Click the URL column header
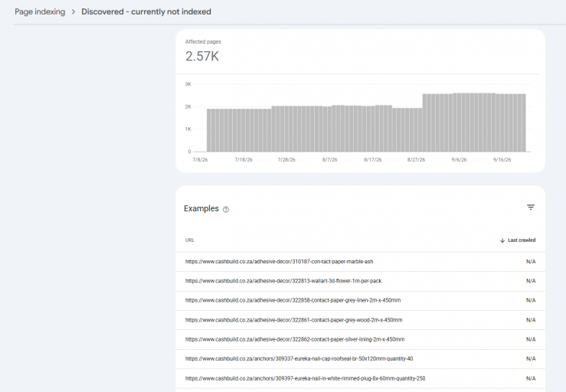Viewport: 566px width, 392px height. [190, 240]
